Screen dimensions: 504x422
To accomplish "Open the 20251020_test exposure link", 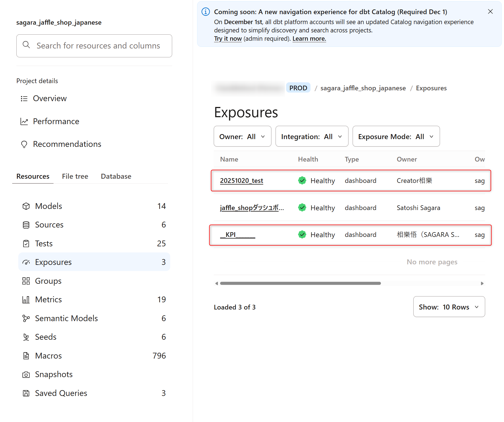I will click(x=241, y=181).
